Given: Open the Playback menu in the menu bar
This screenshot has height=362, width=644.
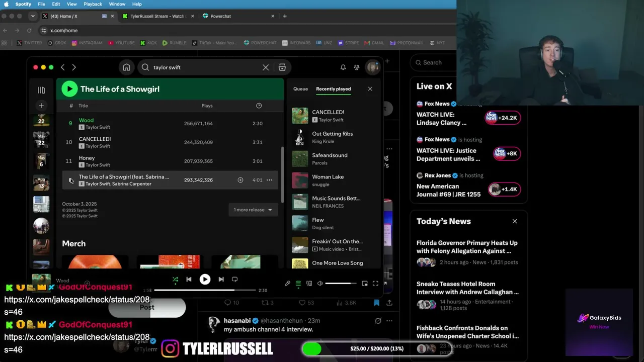Looking at the screenshot, I should coord(93,4).
